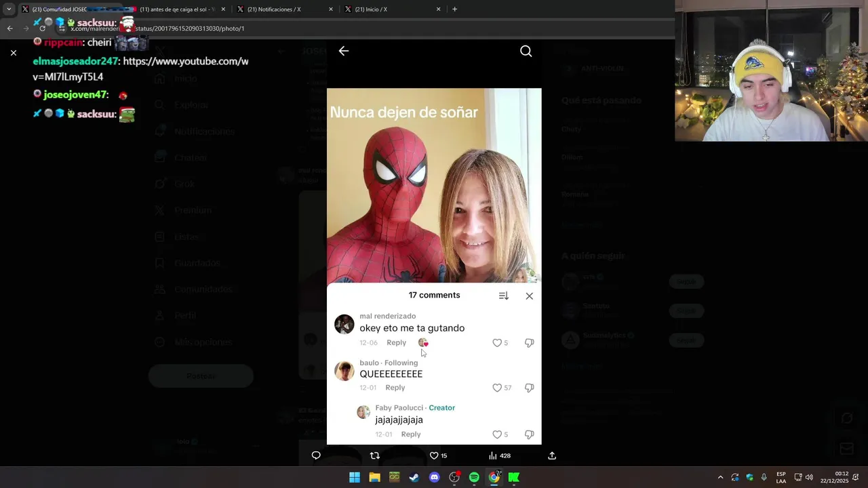Open comment sort options icon

[503, 296]
